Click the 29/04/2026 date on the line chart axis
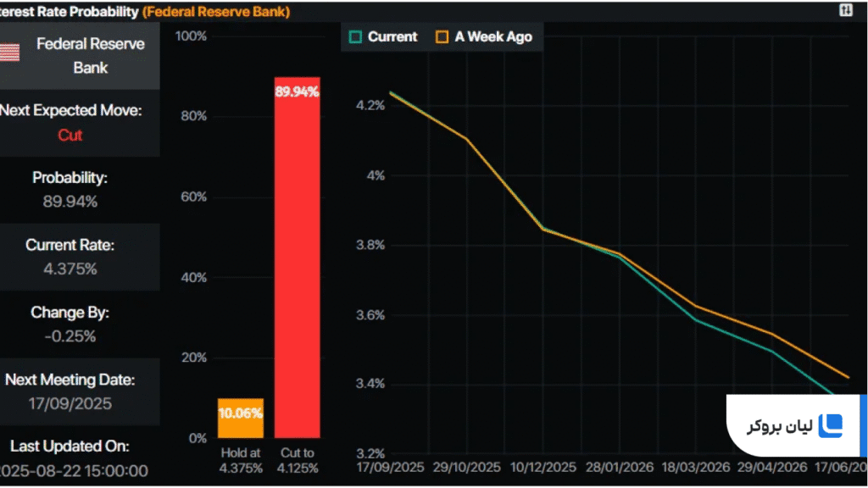868x488 pixels. pyautogui.click(x=772, y=468)
